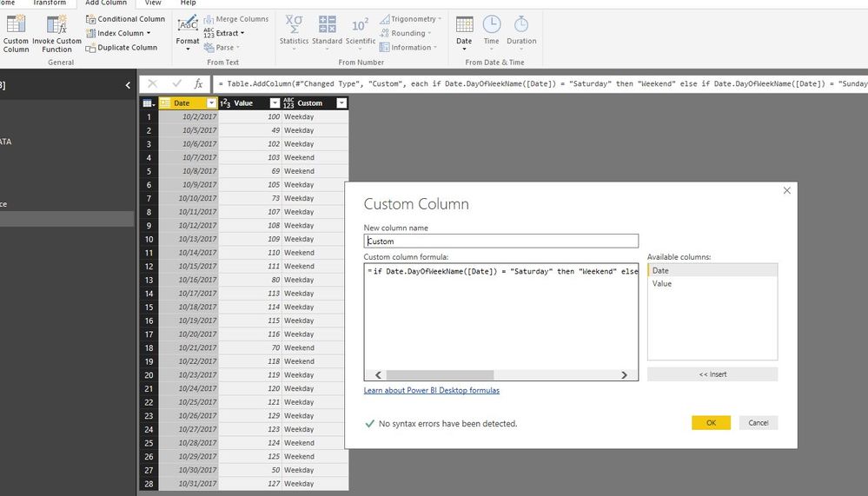Confirm formula with checkmark icon

[x=177, y=83]
